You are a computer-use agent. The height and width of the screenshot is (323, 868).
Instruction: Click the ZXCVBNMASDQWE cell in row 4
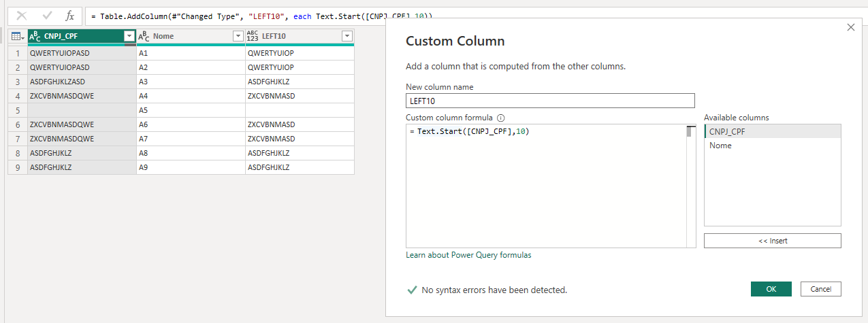pos(82,96)
